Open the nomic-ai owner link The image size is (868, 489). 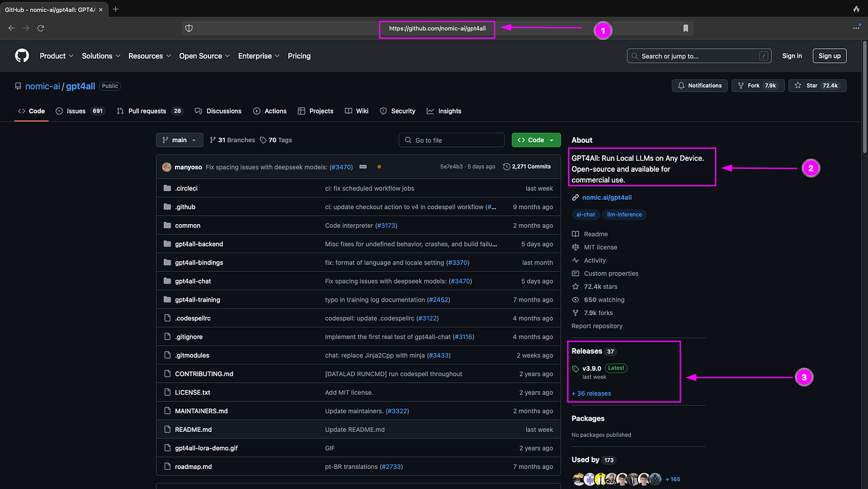pos(43,86)
